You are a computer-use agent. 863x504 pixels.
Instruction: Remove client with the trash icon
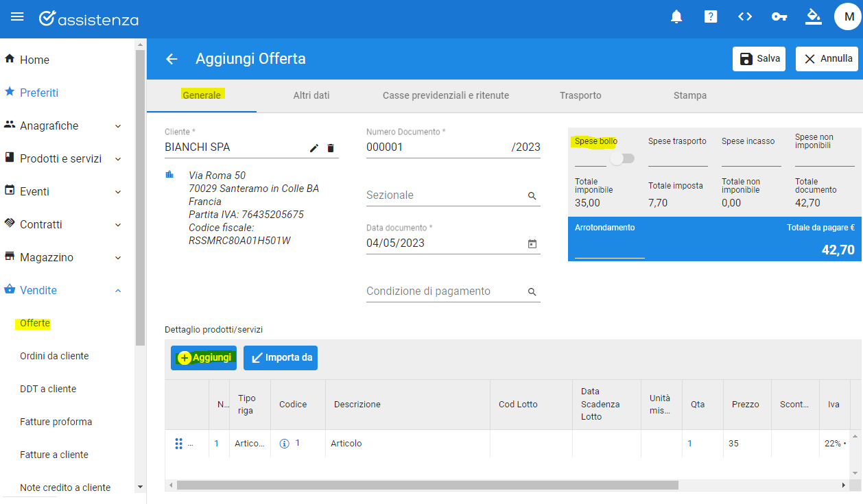pyautogui.click(x=331, y=147)
